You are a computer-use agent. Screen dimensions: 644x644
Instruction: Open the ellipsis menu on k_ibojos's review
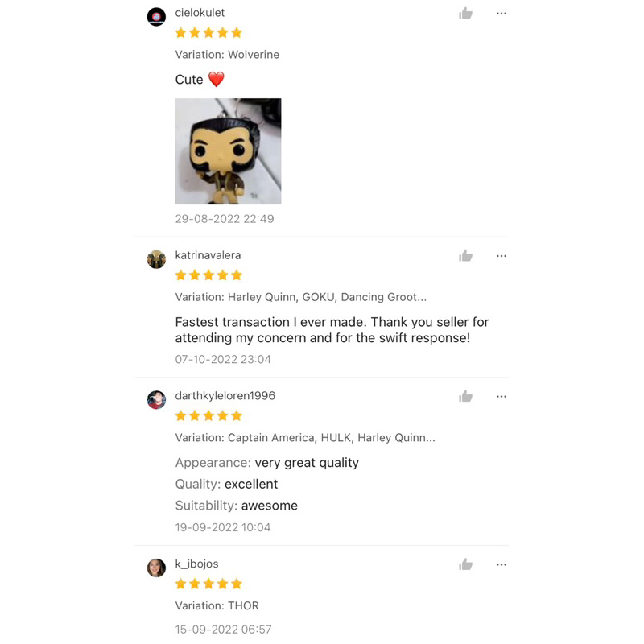(502, 565)
